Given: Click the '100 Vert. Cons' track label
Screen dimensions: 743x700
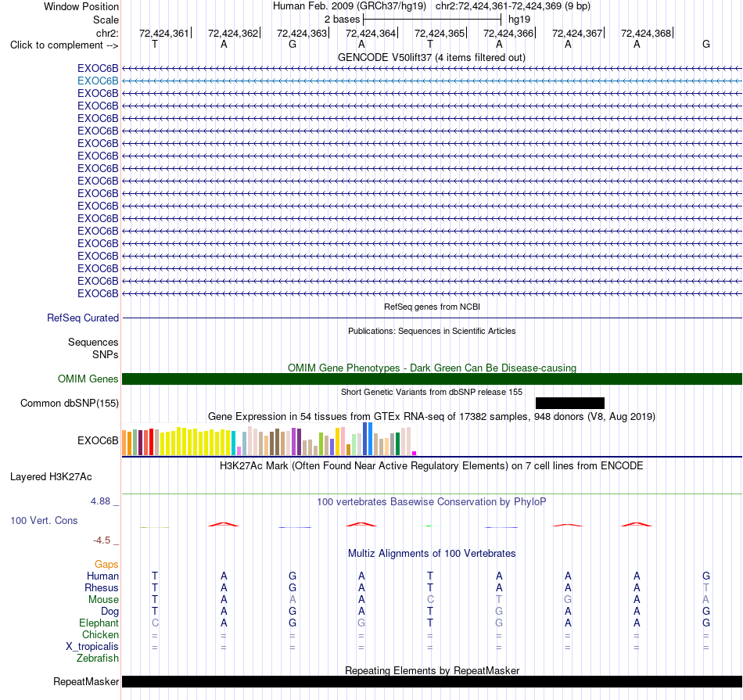Looking at the screenshot, I should [x=44, y=520].
